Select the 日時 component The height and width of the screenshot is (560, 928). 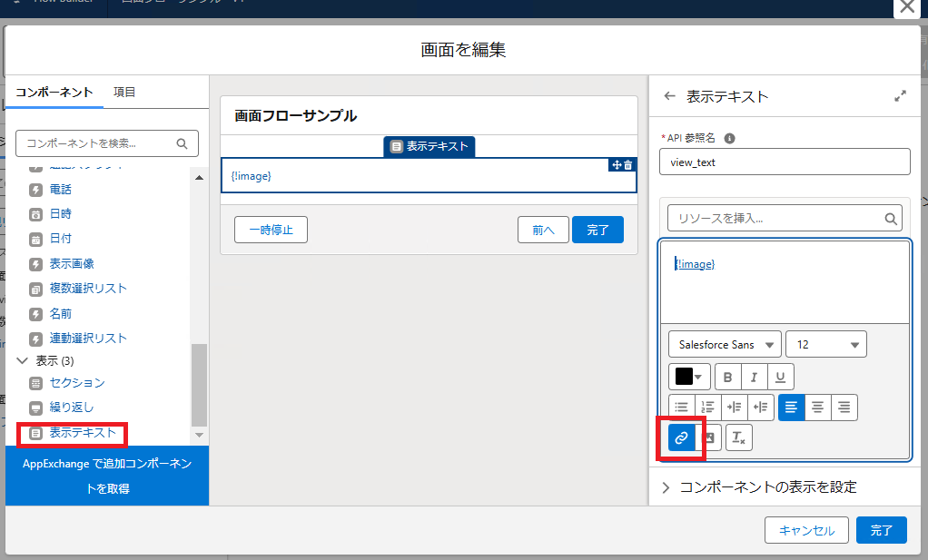[x=60, y=214]
